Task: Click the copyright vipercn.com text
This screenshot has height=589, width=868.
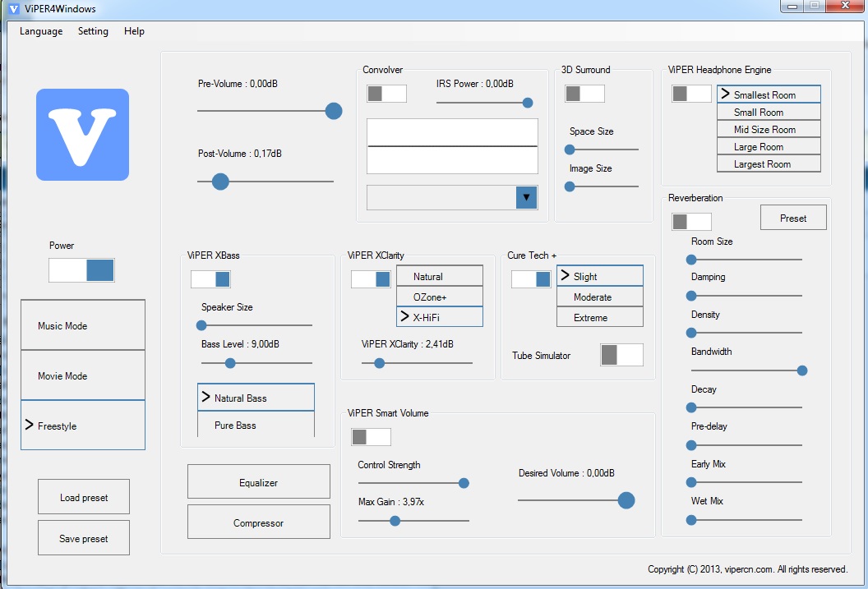Action: click(x=747, y=569)
